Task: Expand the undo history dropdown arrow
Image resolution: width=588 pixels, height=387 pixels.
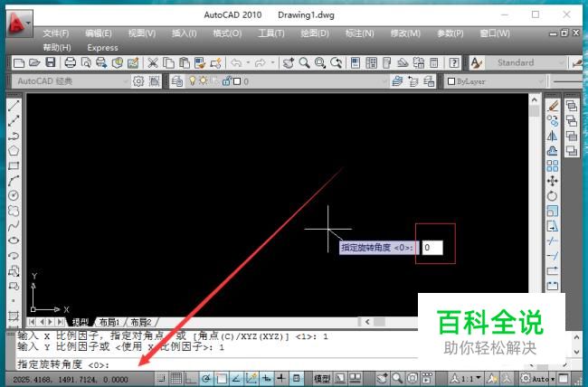Action: click(x=248, y=62)
